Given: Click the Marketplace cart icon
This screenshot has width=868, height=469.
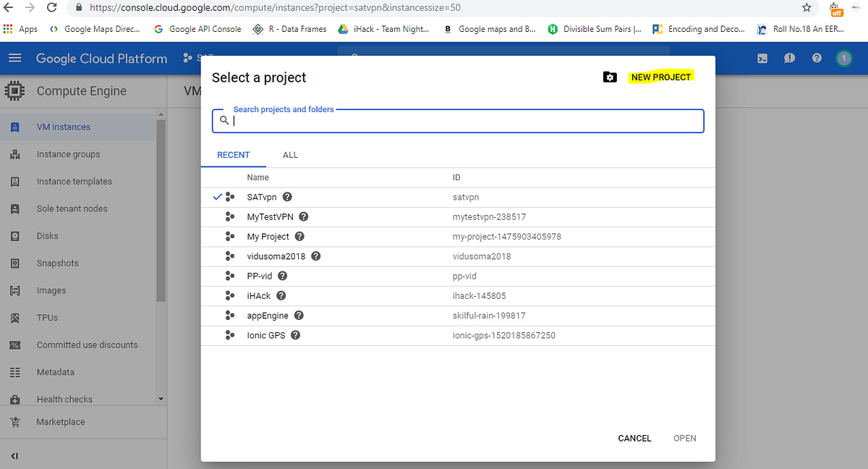Looking at the screenshot, I should tap(15, 422).
